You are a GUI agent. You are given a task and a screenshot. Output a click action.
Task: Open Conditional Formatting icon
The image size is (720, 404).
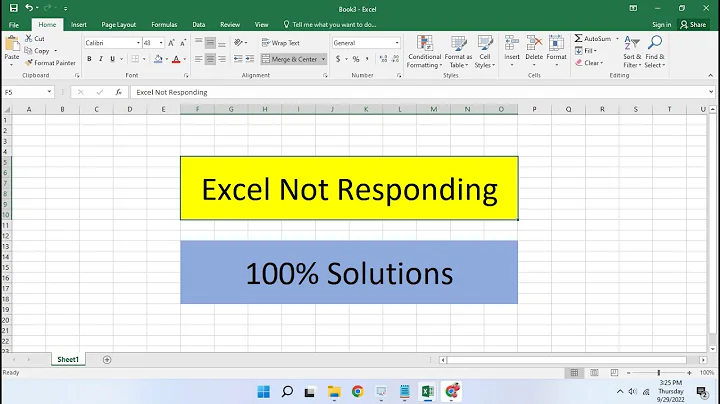424,44
